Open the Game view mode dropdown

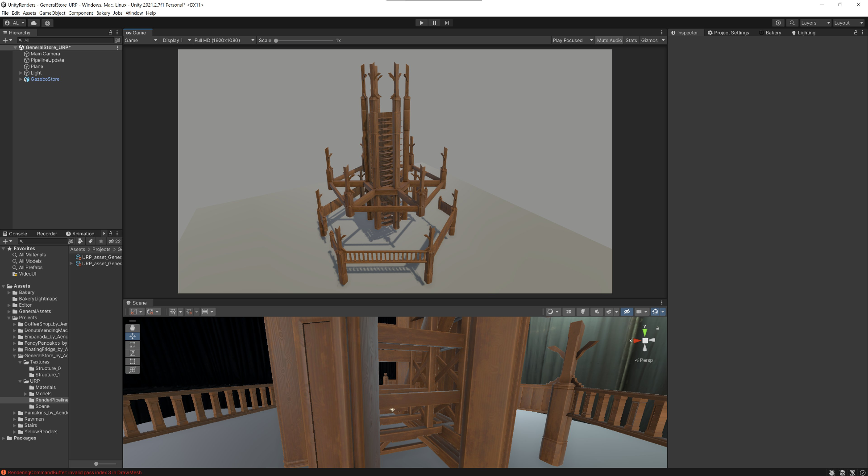coord(141,40)
